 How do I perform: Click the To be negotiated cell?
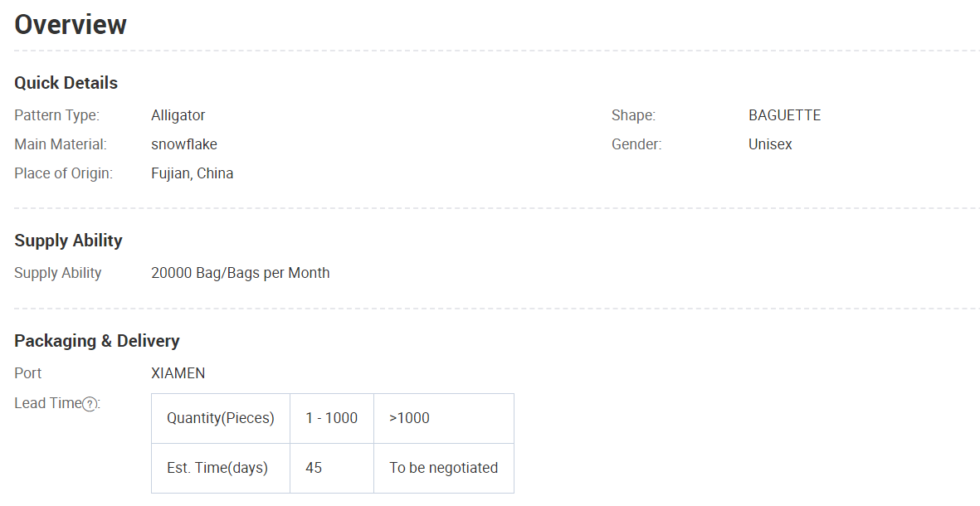tap(444, 469)
